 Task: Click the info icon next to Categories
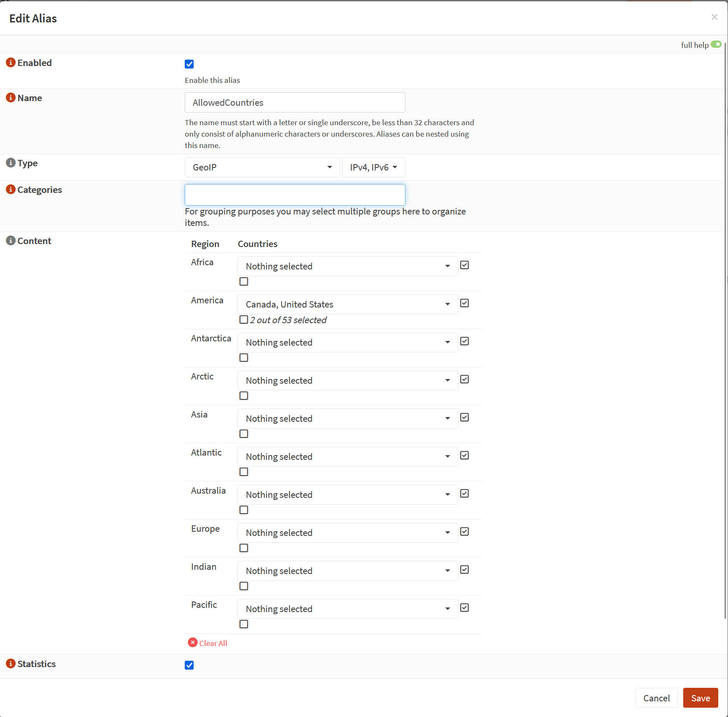[x=11, y=190]
